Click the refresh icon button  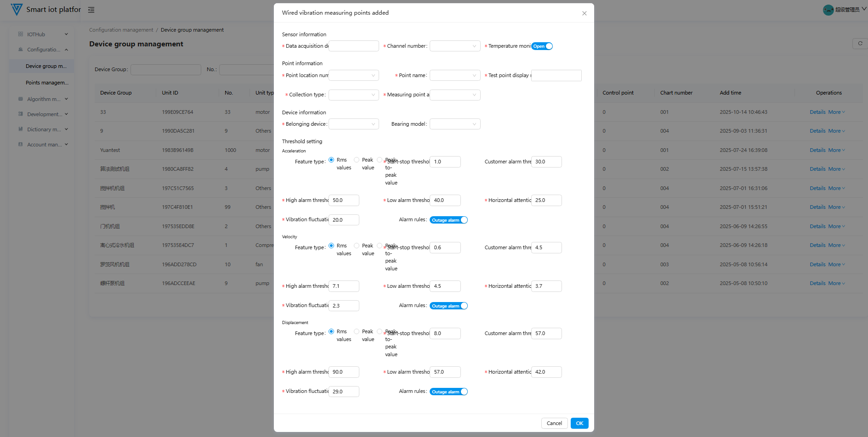click(860, 44)
